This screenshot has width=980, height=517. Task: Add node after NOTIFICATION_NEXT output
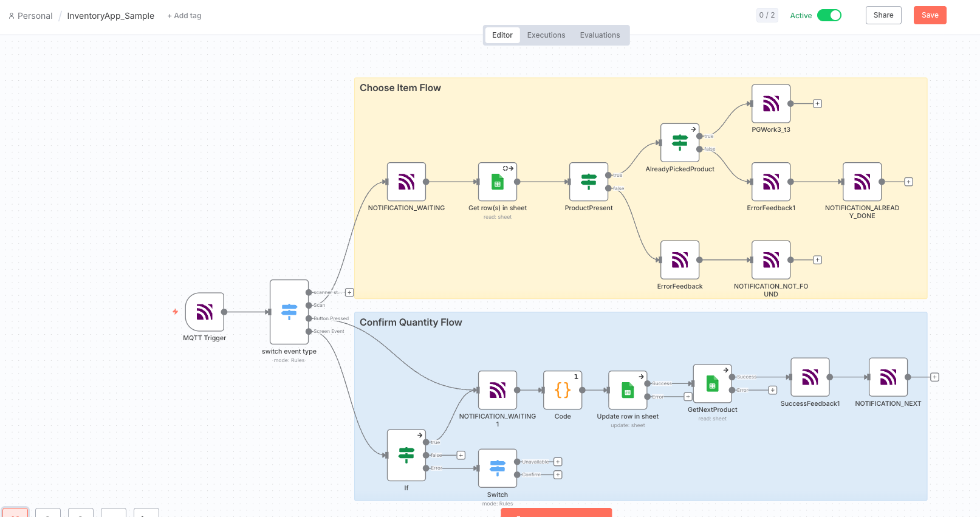coord(934,377)
